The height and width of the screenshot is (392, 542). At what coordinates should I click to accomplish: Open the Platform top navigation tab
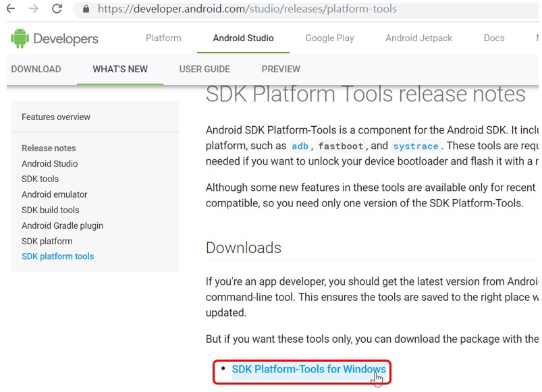(x=163, y=38)
